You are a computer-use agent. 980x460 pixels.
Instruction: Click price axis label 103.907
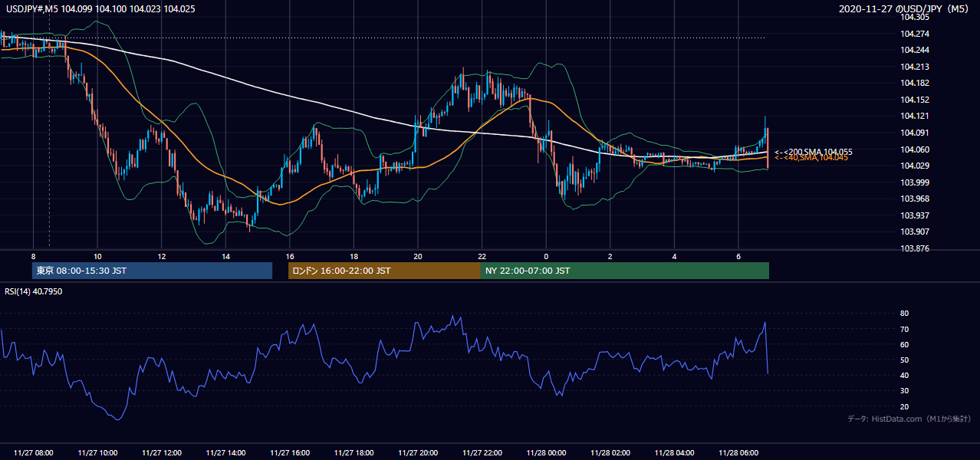(x=915, y=232)
